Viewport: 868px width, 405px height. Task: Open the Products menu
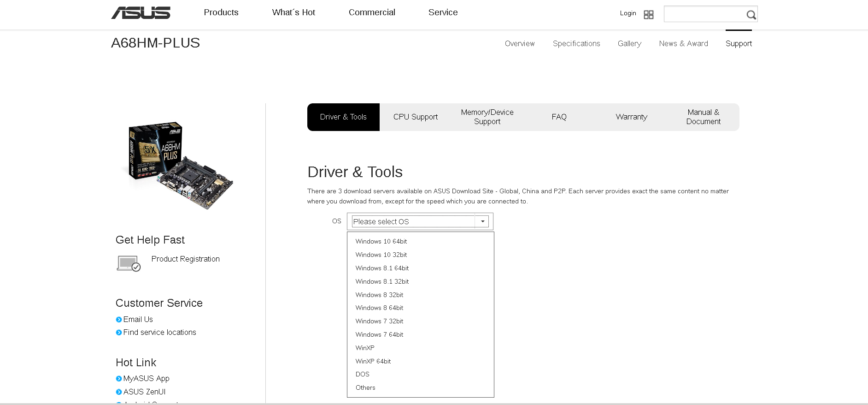coord(221,12)
